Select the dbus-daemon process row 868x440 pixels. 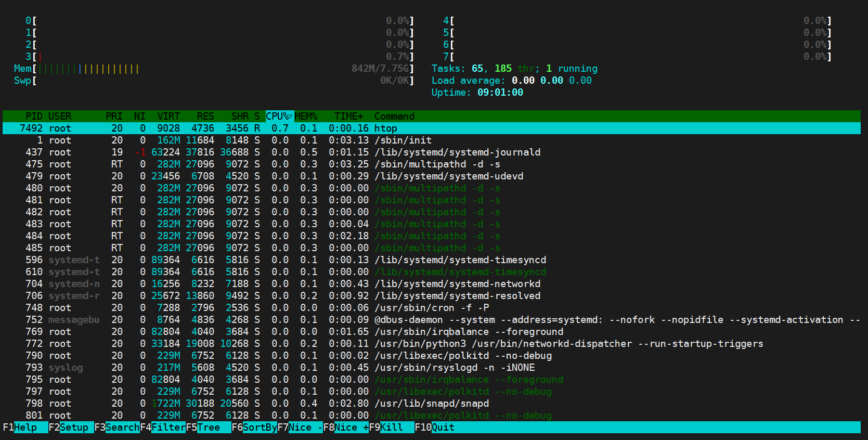coord(432,320)
